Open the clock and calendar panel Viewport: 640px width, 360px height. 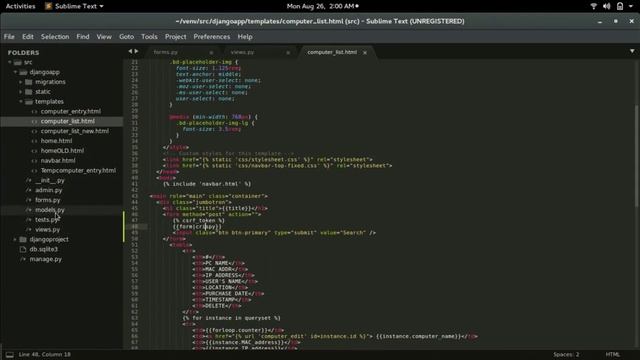(322, 6)
